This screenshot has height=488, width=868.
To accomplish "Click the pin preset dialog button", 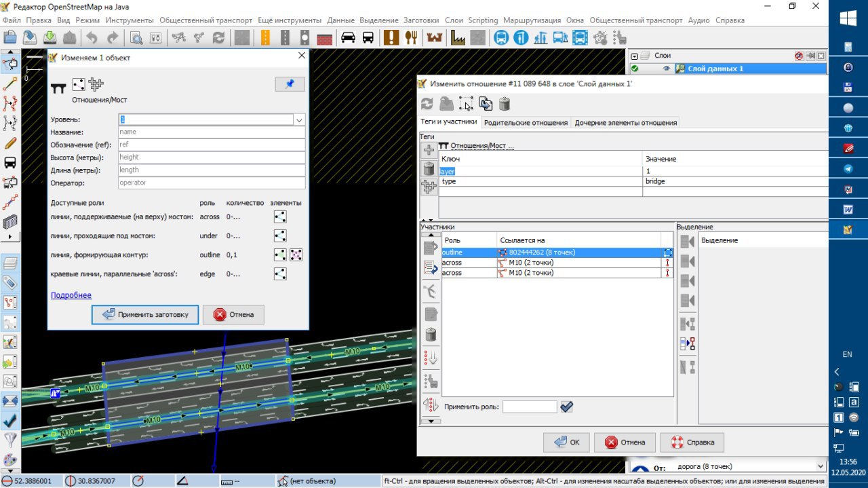I will 290,84.
